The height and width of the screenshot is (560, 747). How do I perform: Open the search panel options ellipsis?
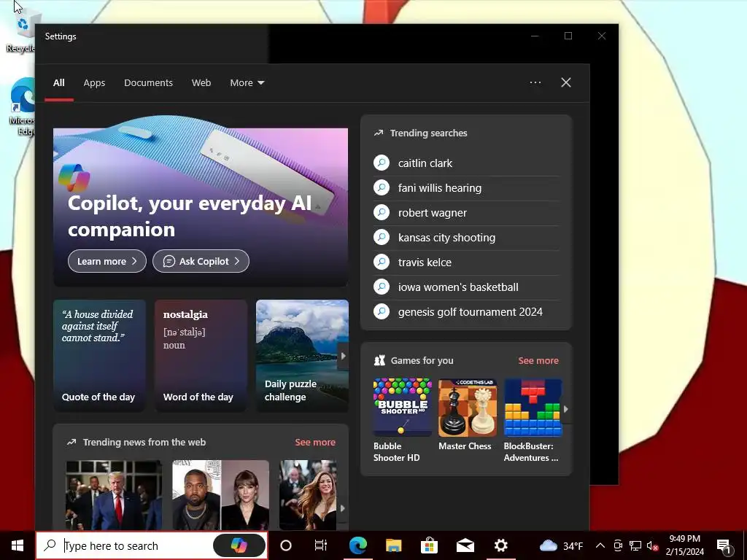tap(535, 82)
